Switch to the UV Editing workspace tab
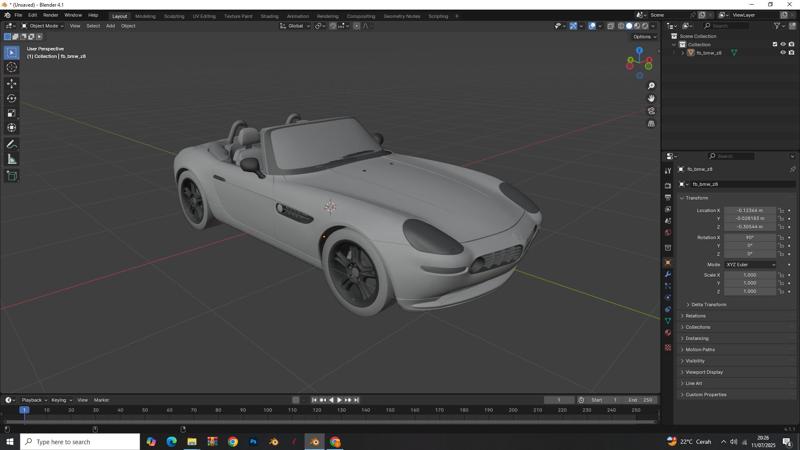Image resolution: width=800 pixels, height=450 pixels. (x=204, y=16)
